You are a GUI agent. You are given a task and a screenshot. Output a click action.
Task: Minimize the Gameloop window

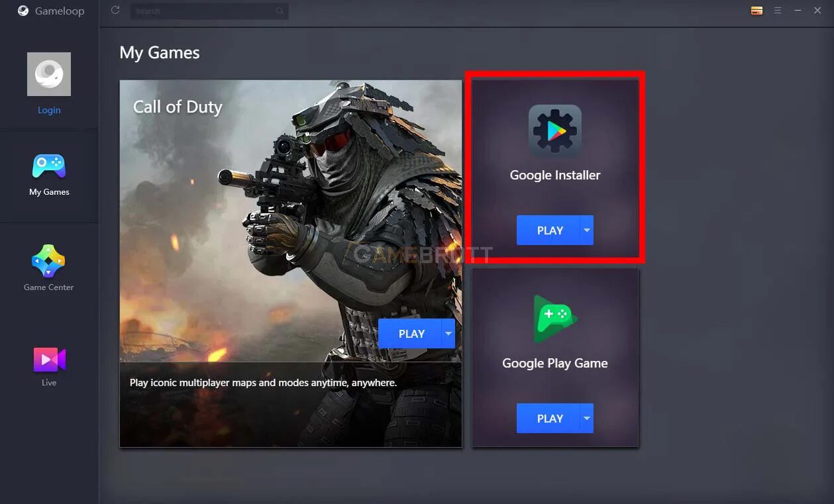pyautogui.click(x=798, y=11)
